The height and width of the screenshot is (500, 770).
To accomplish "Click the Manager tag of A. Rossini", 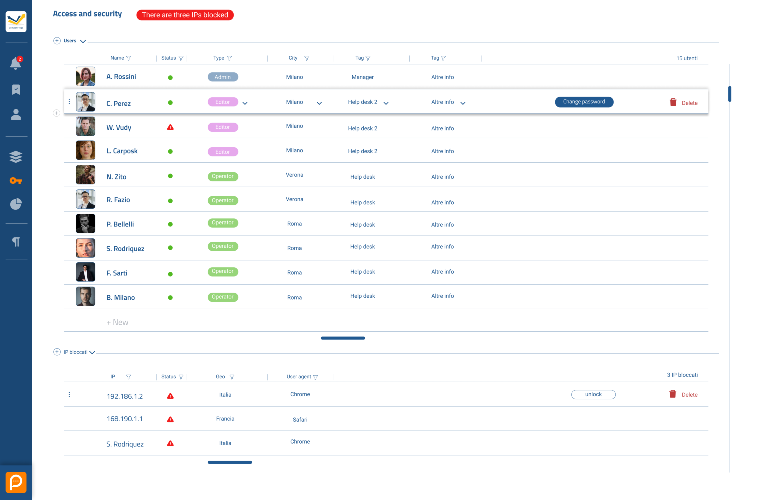I will 363,77.
